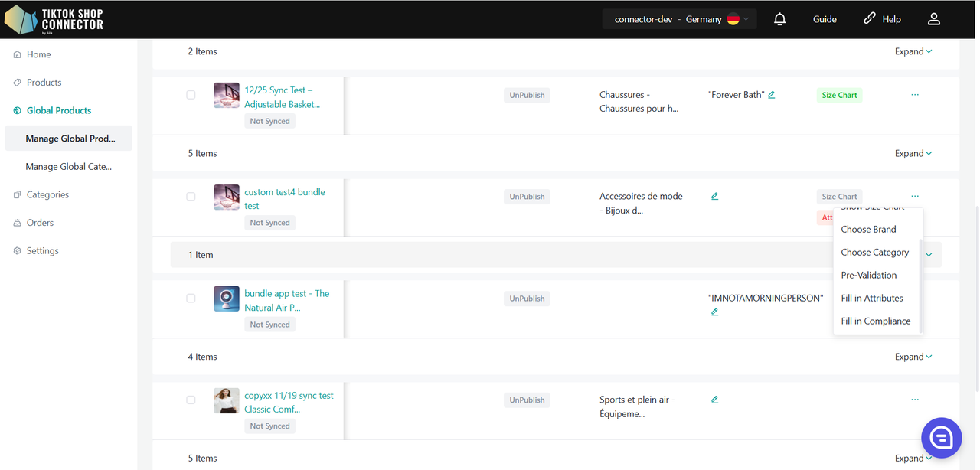
Task: Open three-dot menu for 12/25 Sync Test
Action: [x=915, y=95]
